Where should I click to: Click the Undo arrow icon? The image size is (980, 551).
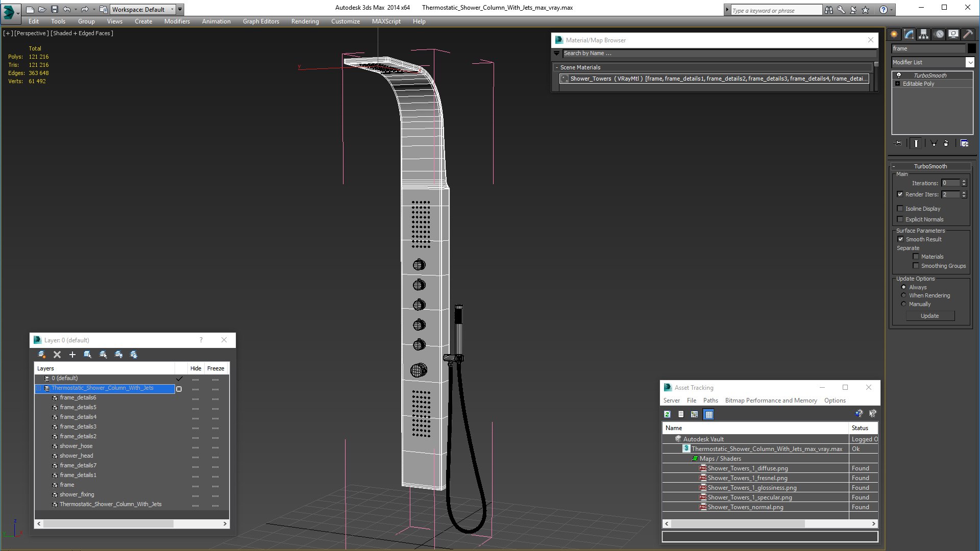[66, 9]
